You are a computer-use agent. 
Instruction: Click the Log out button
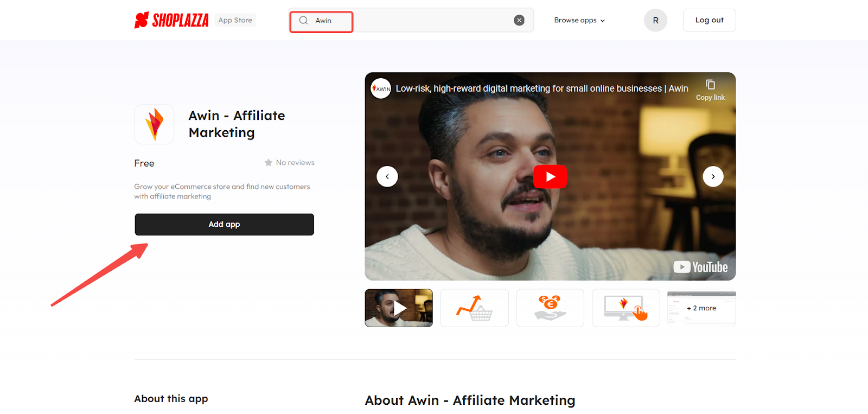(709, 20)
